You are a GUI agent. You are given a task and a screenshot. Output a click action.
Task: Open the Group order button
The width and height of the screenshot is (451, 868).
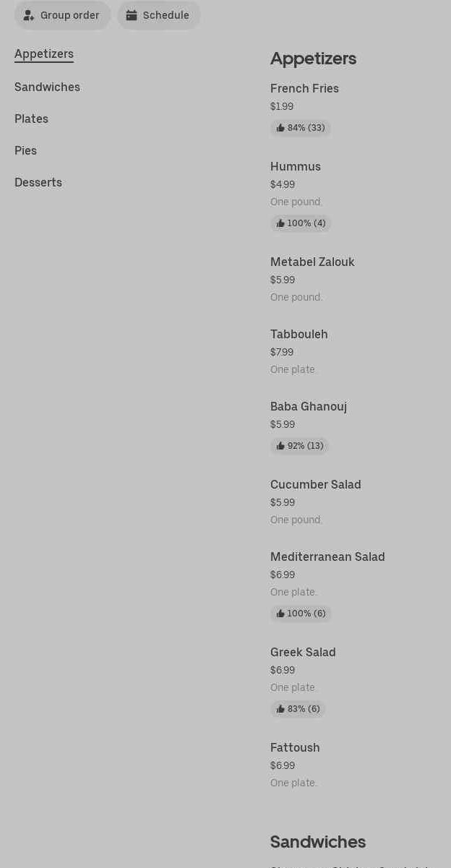tap(63, 15)
